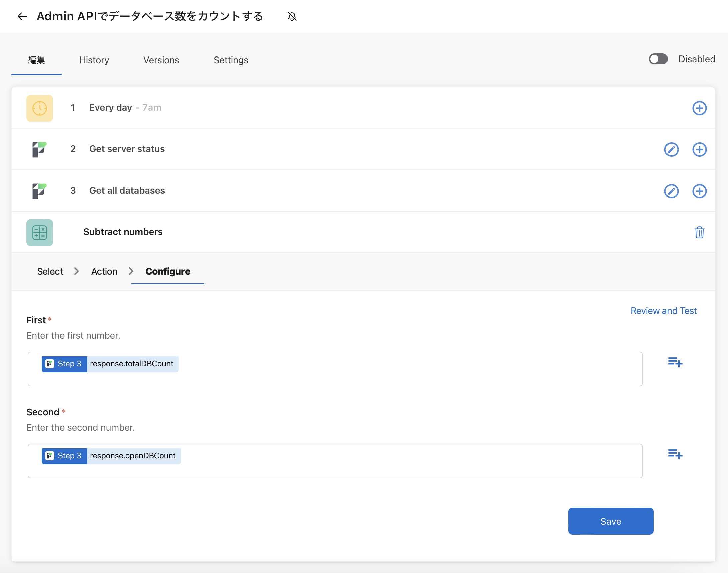
Task: Click the 7am schedule text
Action: (x=151, y=108)
